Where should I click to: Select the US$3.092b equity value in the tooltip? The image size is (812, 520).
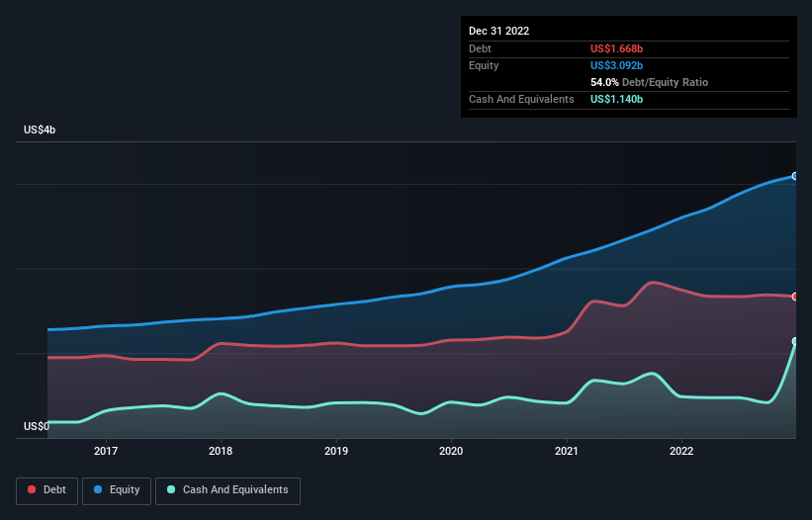click(x=616, y=65)
